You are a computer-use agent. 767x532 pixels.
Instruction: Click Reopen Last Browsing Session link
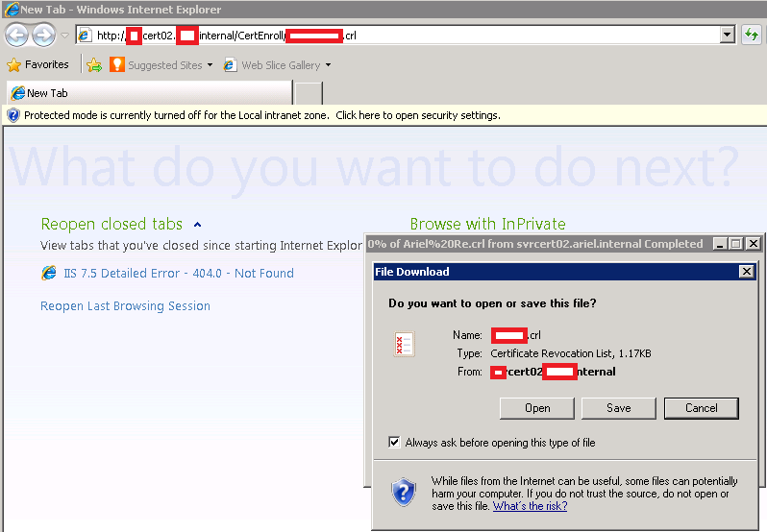(125, 305)
